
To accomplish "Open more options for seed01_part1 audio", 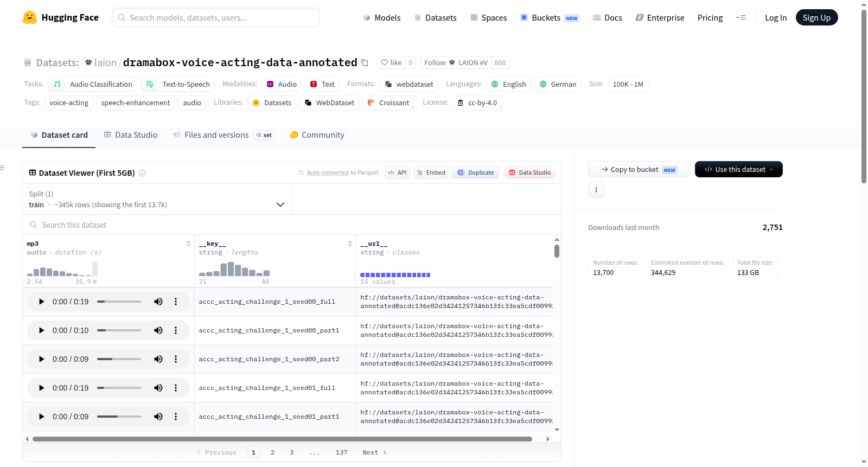I will tap(176, 417).
